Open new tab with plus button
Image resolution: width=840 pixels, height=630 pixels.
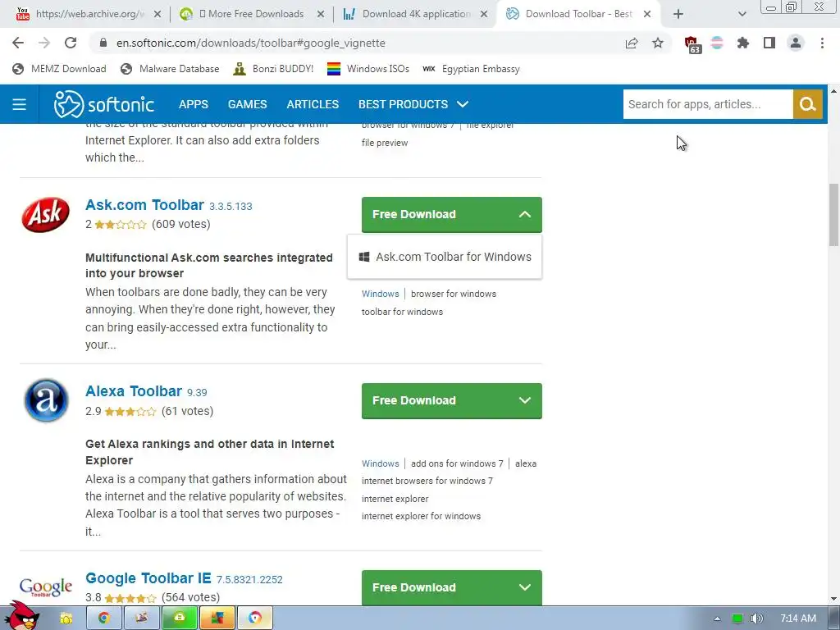tap(678, 14)
